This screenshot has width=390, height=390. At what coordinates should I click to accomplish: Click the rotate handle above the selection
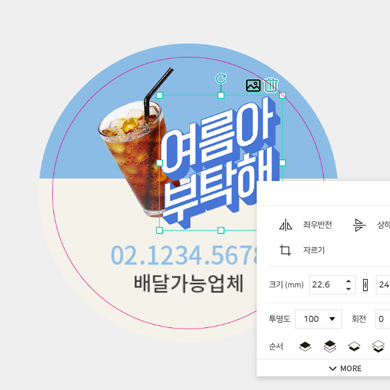[221, 79]
